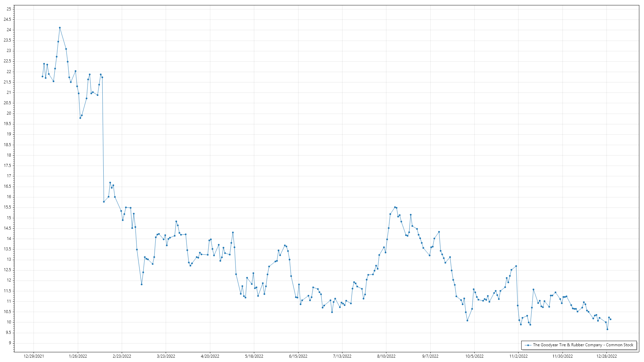Click the March low point near 11.8
The image size is (644, 362).
(x=142, y=284)
